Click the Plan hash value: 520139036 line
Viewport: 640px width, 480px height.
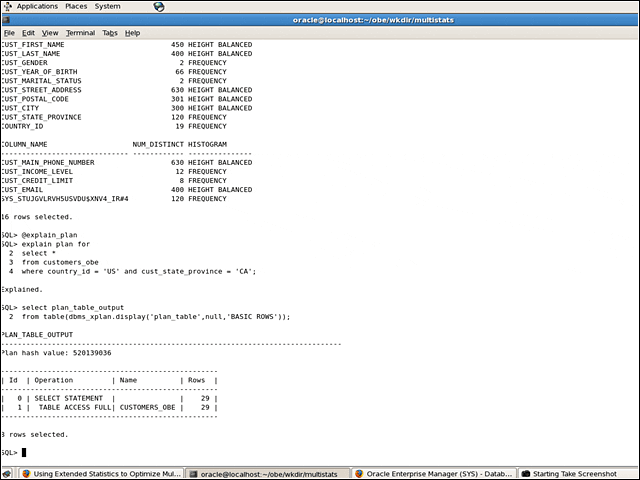pos(56,353)
